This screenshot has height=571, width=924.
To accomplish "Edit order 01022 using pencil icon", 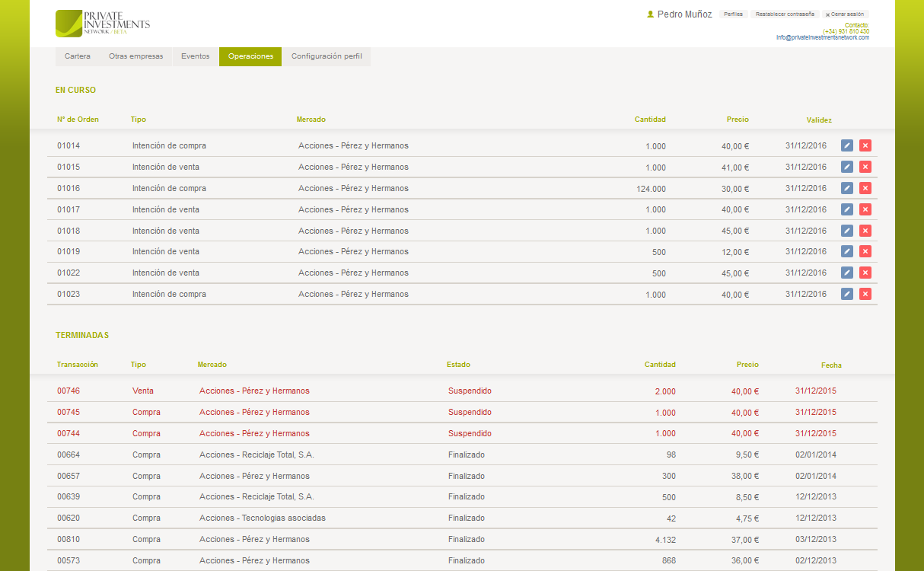I will (847, 273).
